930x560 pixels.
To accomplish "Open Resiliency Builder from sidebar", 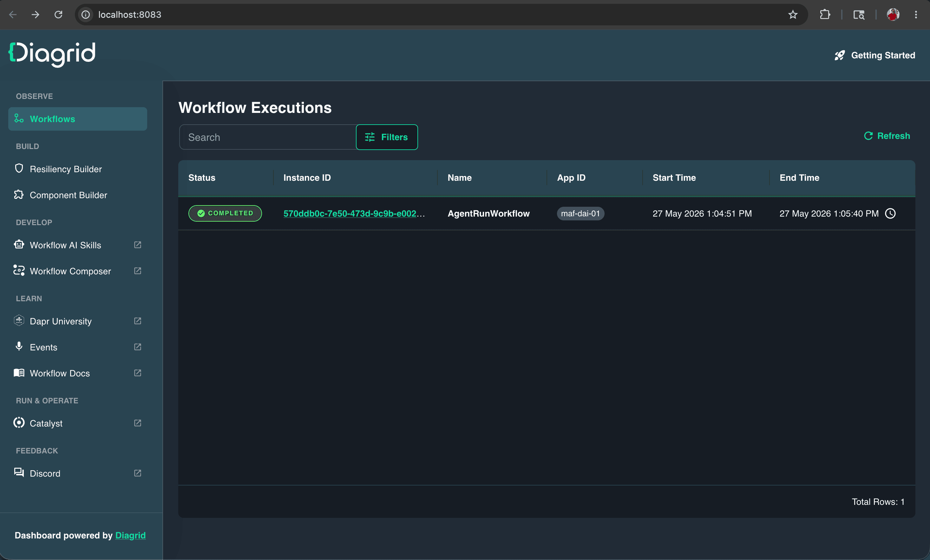I will 78,169.
